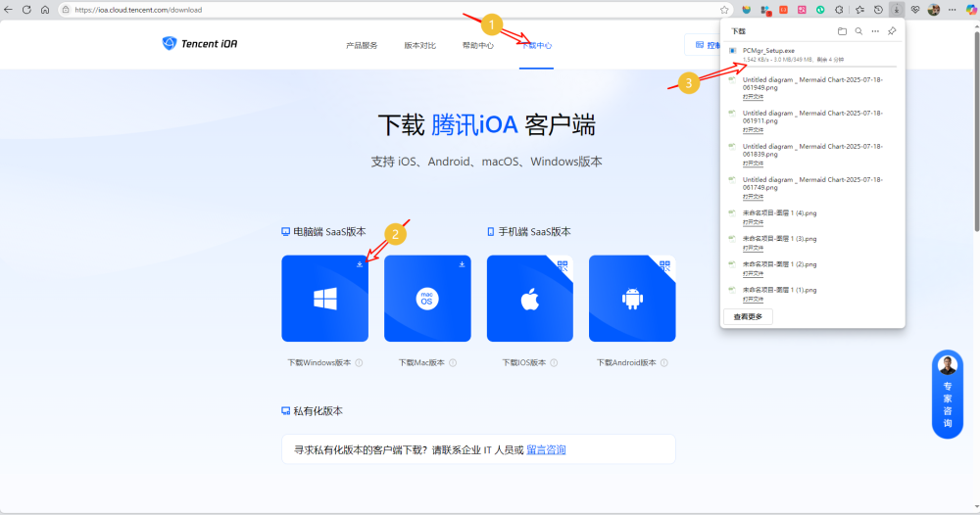Open the 版本对比 navigation item
980x515 pixels.
420,46
